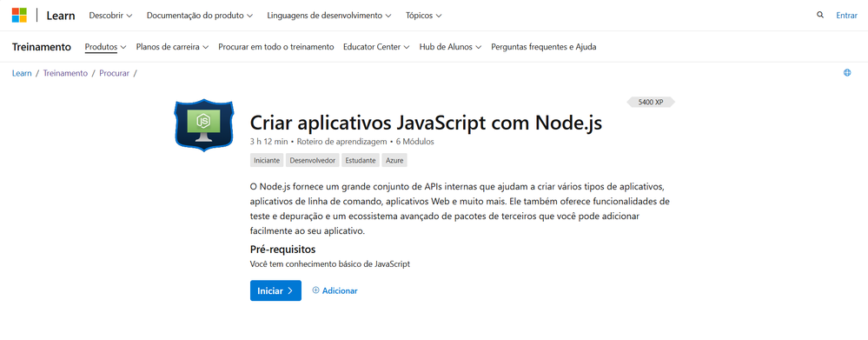Open Perguntas frequentes e Ajuda

(x=544, y=47)
